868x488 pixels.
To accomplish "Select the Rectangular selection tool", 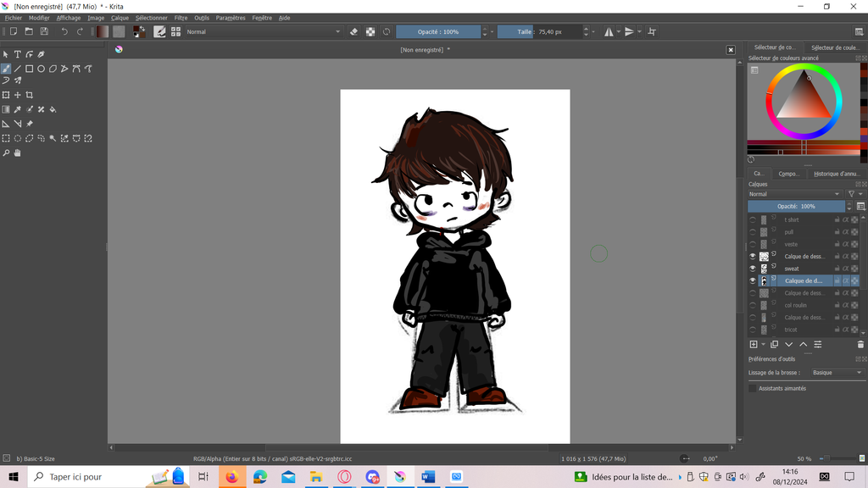I will (x=6, y=138).
